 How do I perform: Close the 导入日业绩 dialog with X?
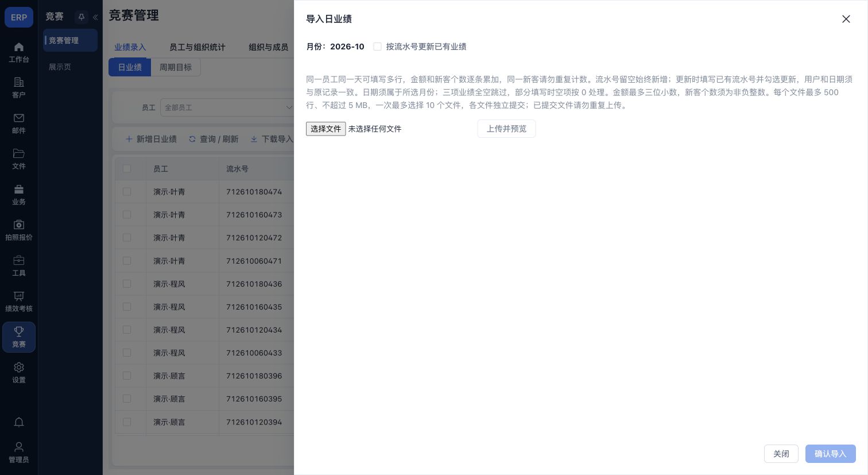846,19
